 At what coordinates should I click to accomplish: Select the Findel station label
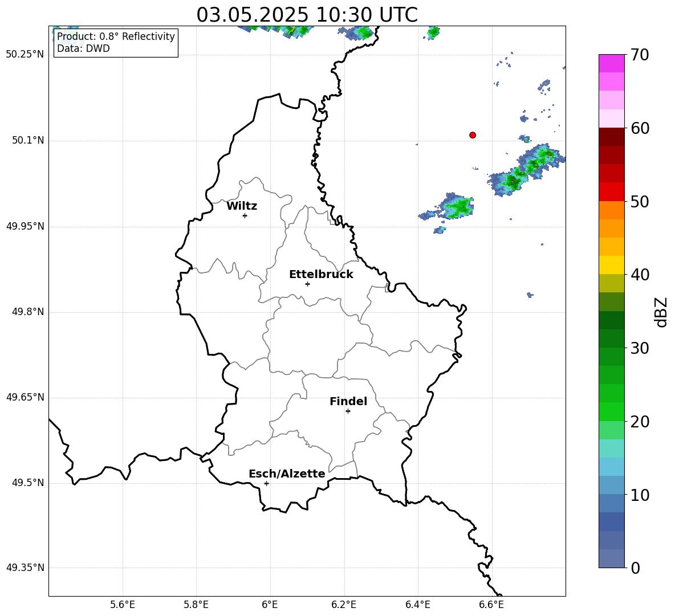[348, 401]
